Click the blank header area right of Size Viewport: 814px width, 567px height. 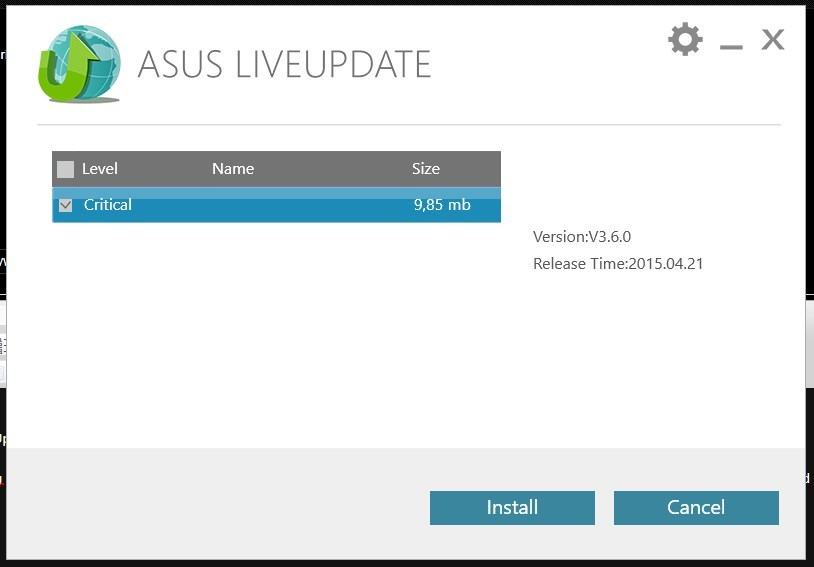[471, 169]
